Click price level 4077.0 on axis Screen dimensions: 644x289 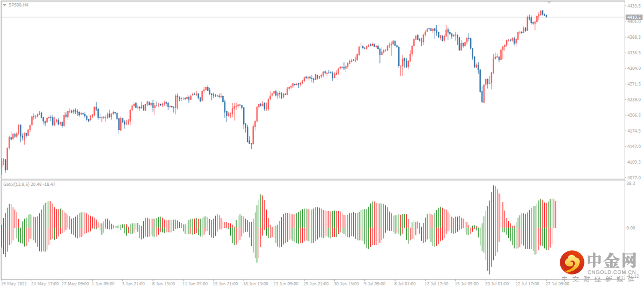point(633,177)
